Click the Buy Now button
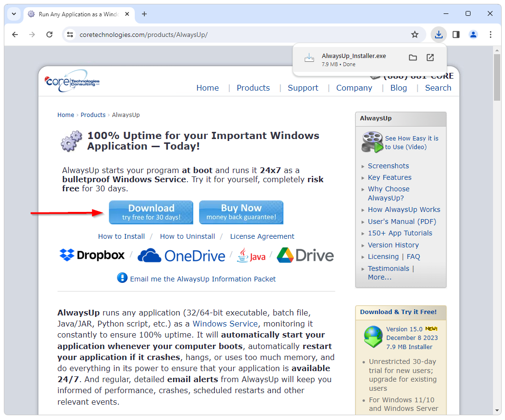505x420 pixels. (241, 212)
